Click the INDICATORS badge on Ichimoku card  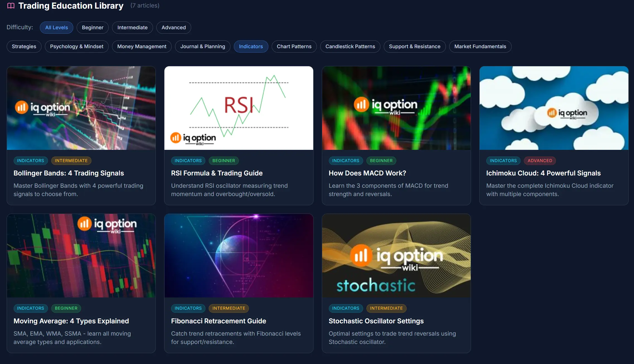coord(503,161)
